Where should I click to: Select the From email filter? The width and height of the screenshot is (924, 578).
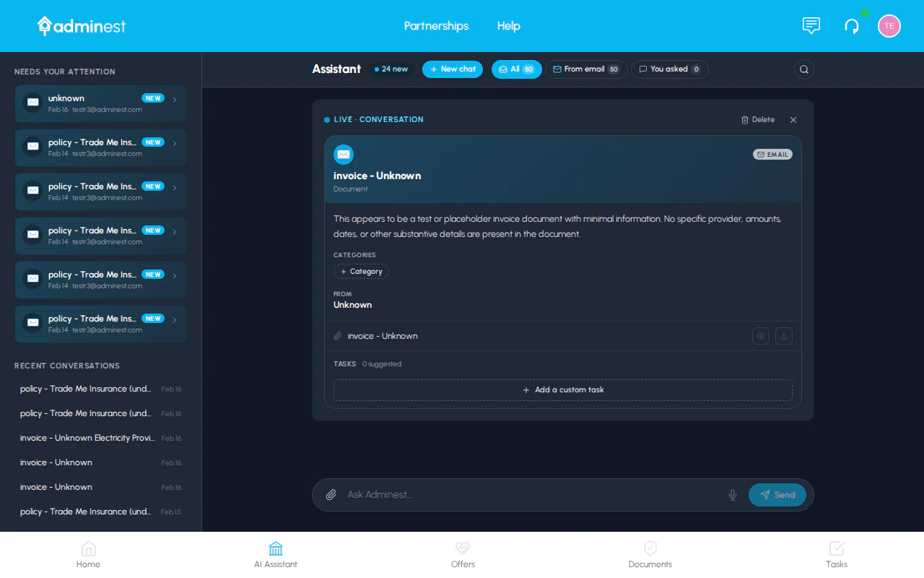tap(586, 69)
